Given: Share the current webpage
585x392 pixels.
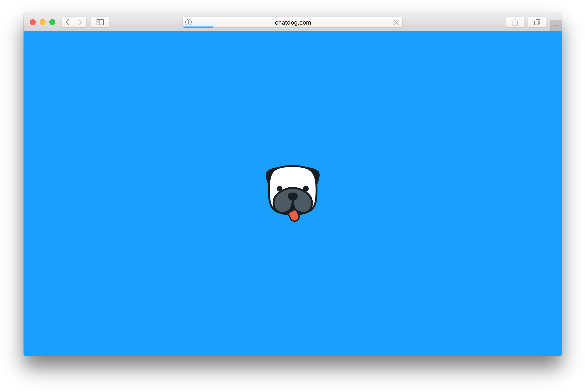Looking at the screenshot, I should 515,22.
